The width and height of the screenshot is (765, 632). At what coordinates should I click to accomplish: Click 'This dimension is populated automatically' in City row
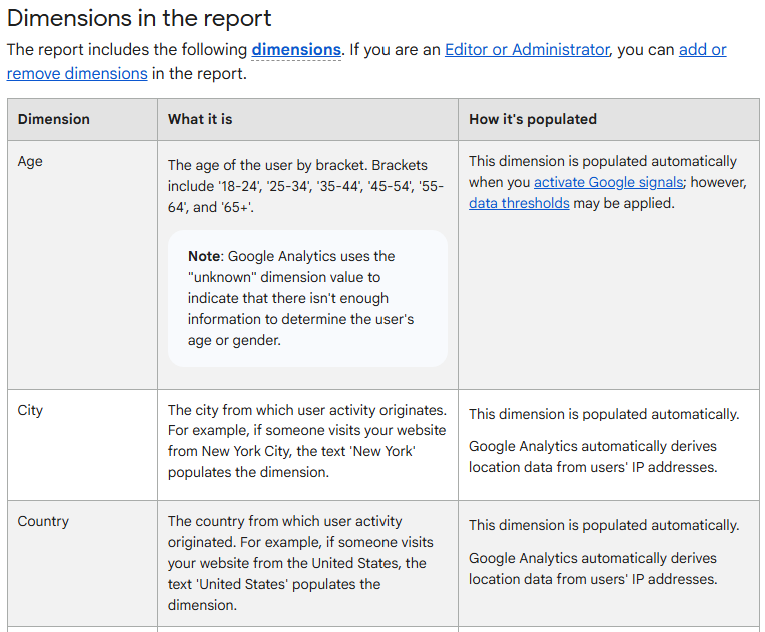click(x=604, y=414)
